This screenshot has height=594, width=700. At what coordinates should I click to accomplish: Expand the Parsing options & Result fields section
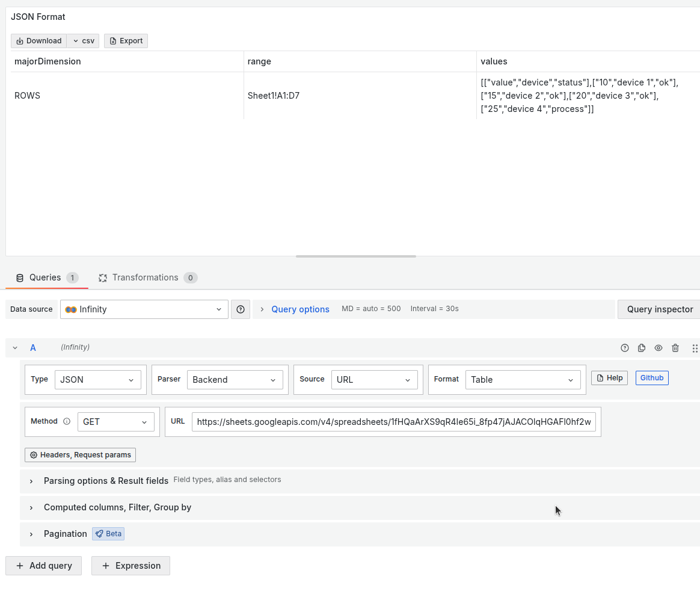(x=106, y=481)
